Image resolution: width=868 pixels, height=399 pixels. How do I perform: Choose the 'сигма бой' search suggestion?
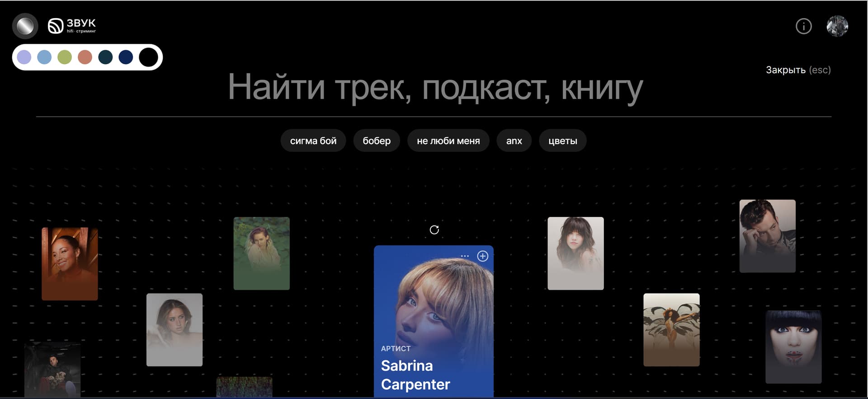pyautogui.click(x=313, y=141)
